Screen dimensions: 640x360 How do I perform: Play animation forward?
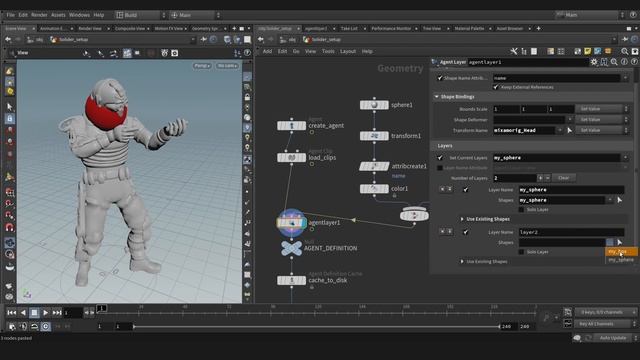tap(45, 313)
